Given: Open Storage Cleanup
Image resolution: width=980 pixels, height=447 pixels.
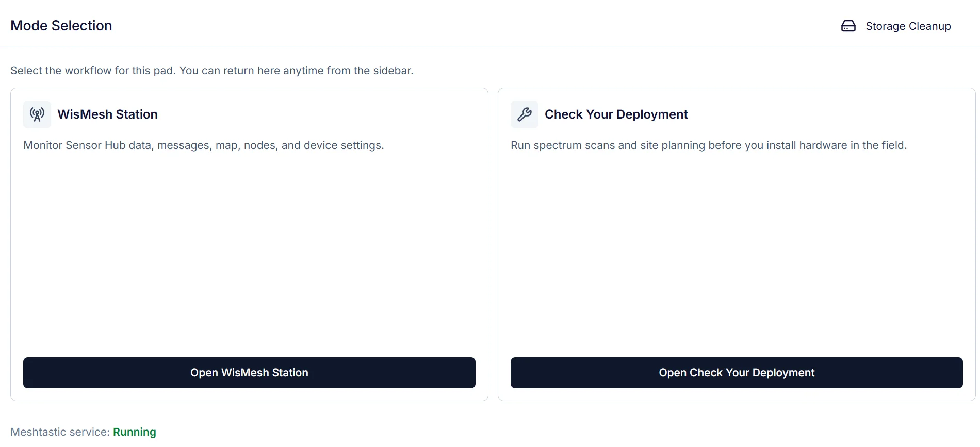Looking at the screenshot, I should pos(896,26).
